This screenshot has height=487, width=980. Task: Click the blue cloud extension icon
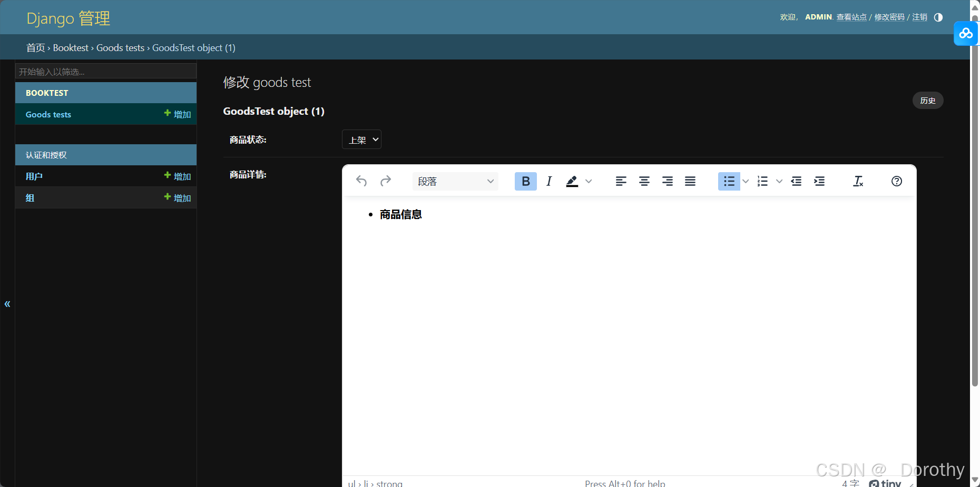click(x=966, y=34)
